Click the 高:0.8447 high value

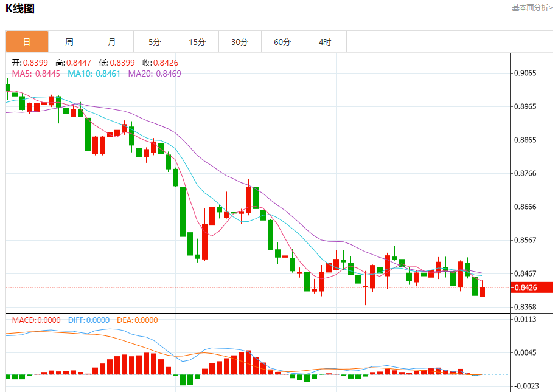[73, 63]
